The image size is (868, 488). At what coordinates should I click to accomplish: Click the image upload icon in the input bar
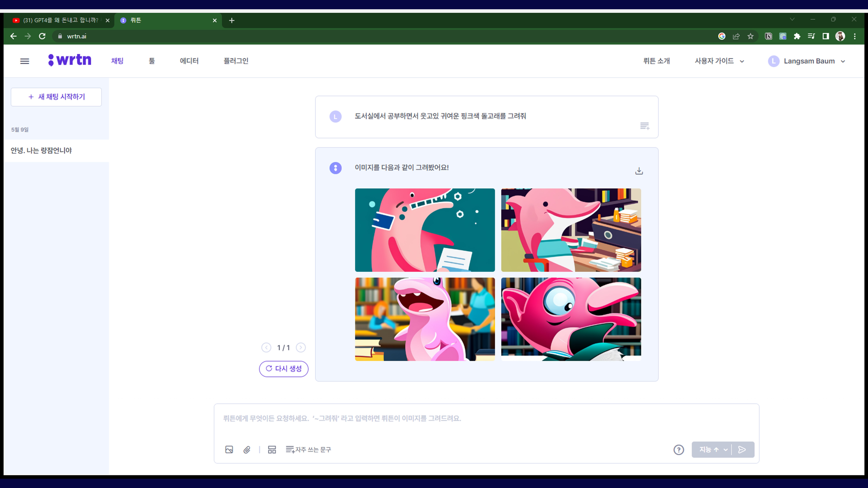229,450
